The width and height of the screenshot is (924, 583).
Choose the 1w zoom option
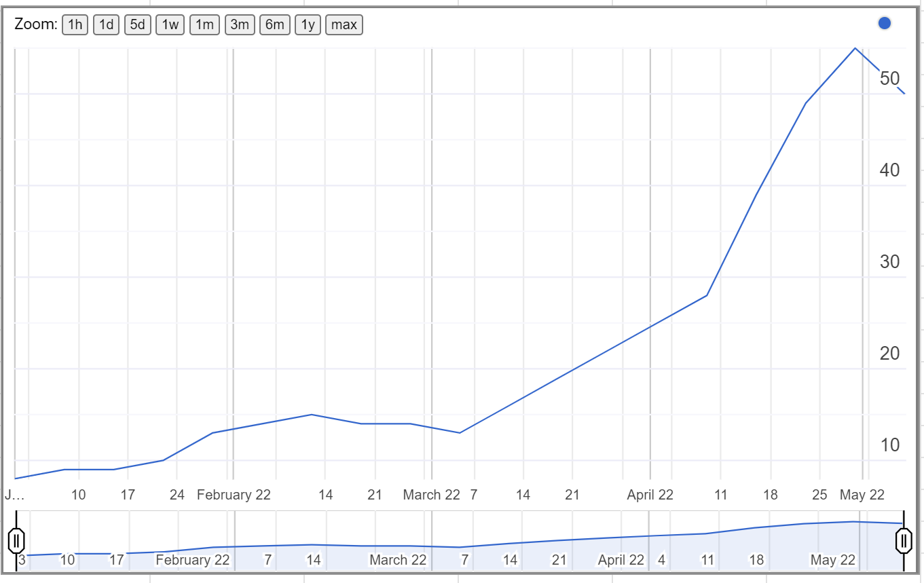pyautogui.click(x=170, y=25)
